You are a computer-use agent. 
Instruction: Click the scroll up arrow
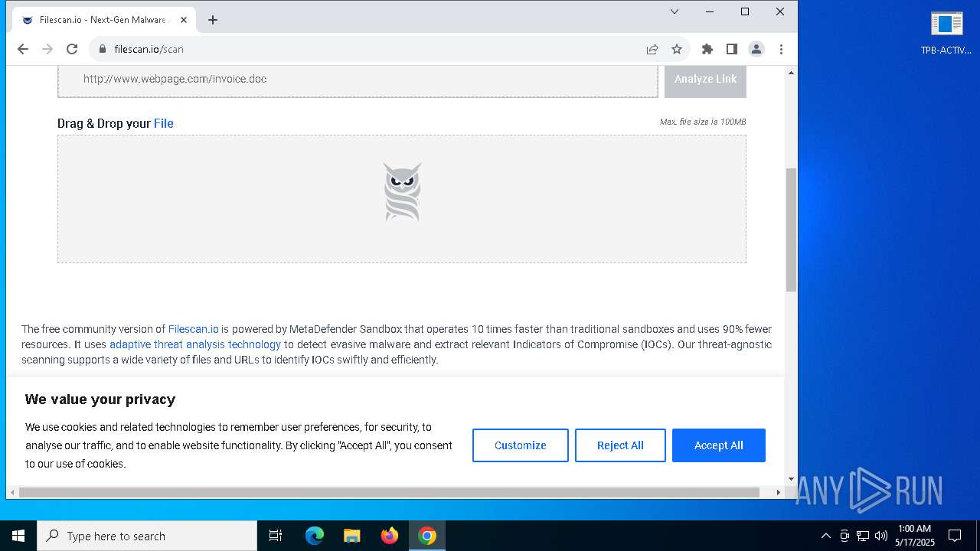pyautogui.click(x=791, y=73)
